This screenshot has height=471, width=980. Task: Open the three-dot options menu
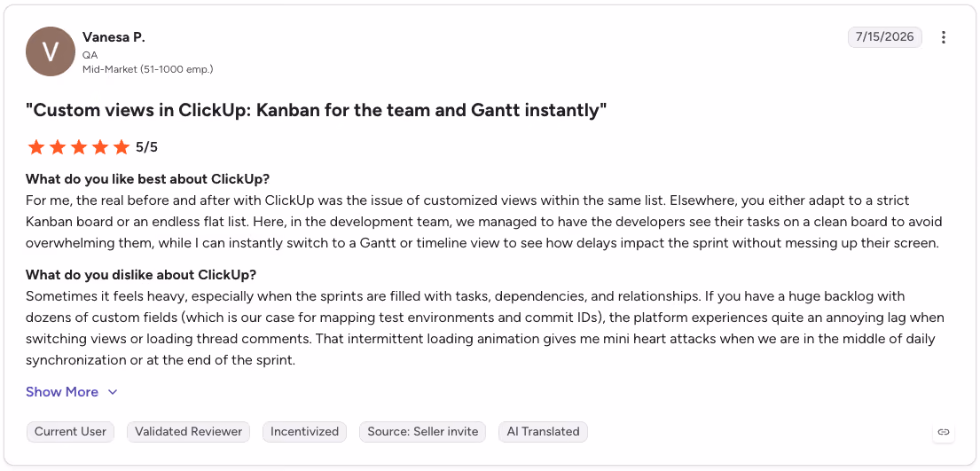943,37
